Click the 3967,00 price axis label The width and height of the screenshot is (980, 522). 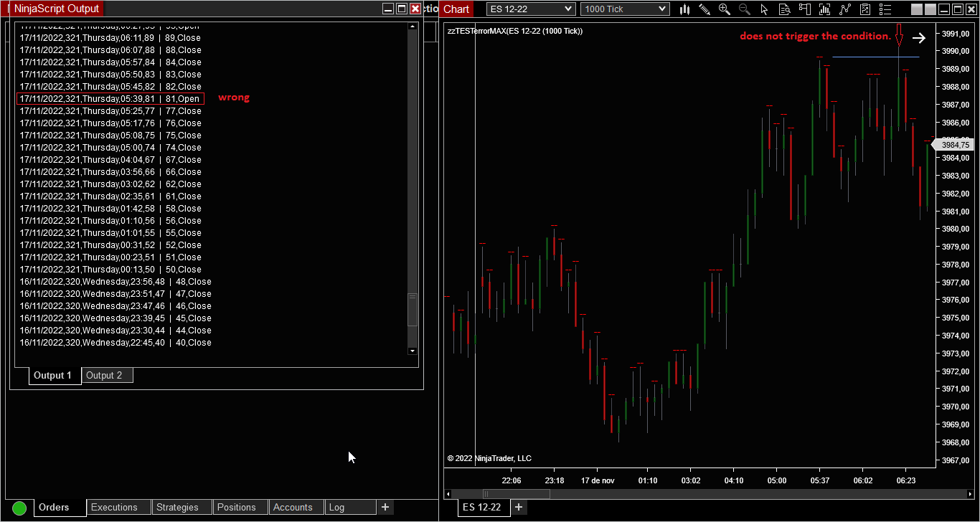pyautogui.click(x=957, y=460)
